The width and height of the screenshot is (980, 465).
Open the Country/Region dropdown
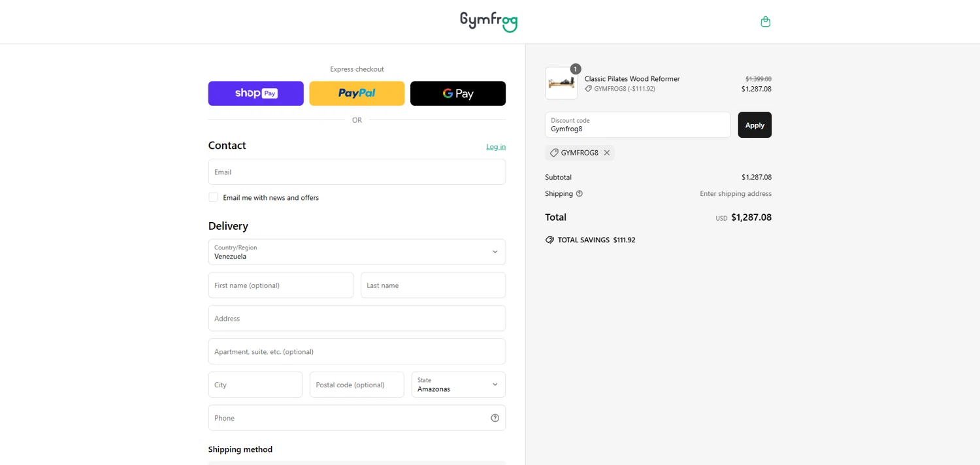[357, 252]
